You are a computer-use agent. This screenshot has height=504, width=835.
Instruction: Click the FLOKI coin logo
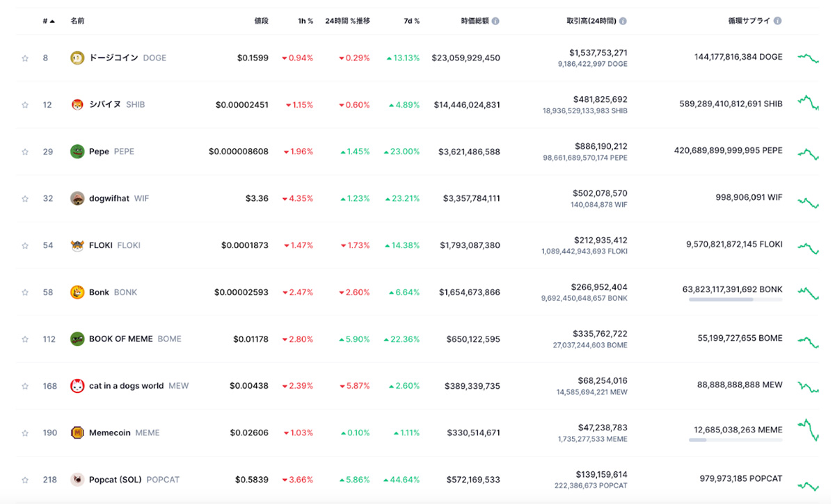coord(77,245)
